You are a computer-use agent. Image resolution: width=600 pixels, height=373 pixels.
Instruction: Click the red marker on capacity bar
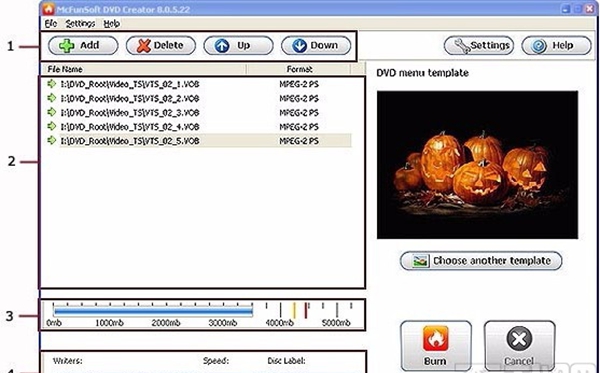coord(306,310)
